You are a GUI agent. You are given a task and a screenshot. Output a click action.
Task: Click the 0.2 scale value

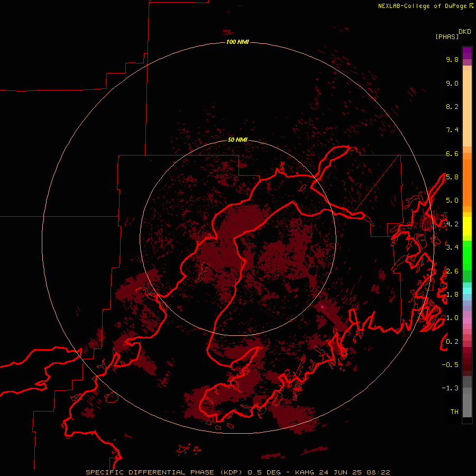click(452, 342)
